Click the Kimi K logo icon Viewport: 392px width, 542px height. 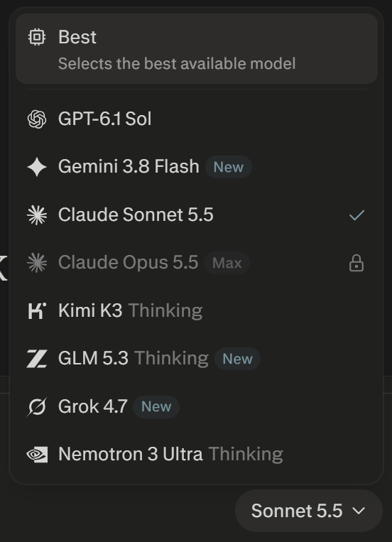coord(37,310)
